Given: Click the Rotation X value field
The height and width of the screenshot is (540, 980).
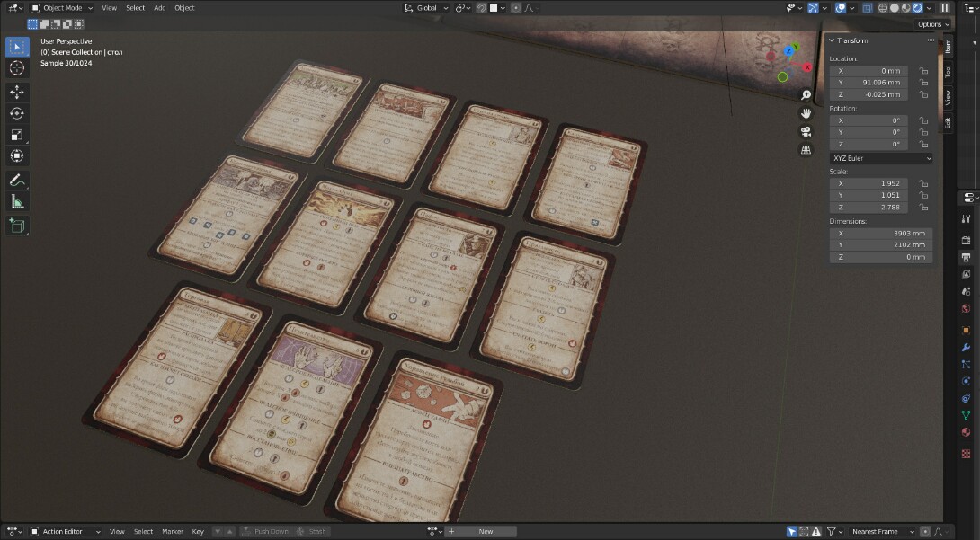Looking at the screenshot, I should click(x=869, y=120).
